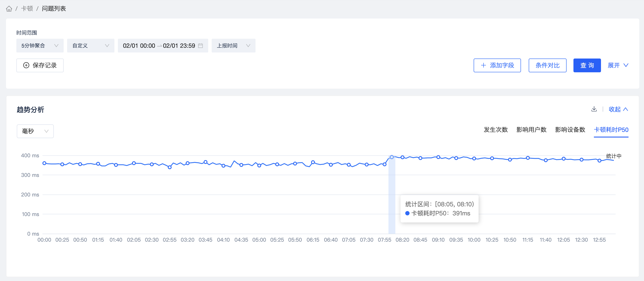Download trend chart via download icon
644x281 pixels.
pos(594,109)
